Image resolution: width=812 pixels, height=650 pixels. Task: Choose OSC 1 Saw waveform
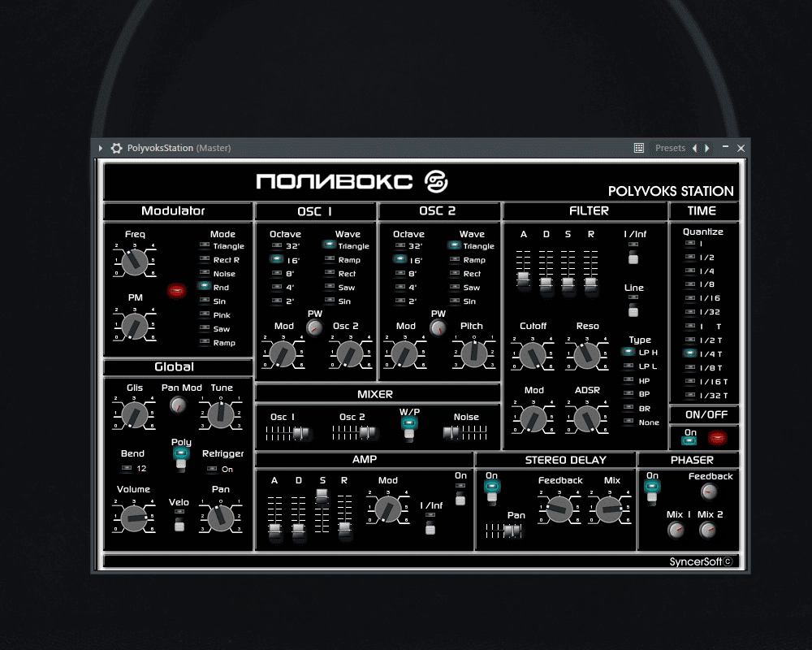330,287
